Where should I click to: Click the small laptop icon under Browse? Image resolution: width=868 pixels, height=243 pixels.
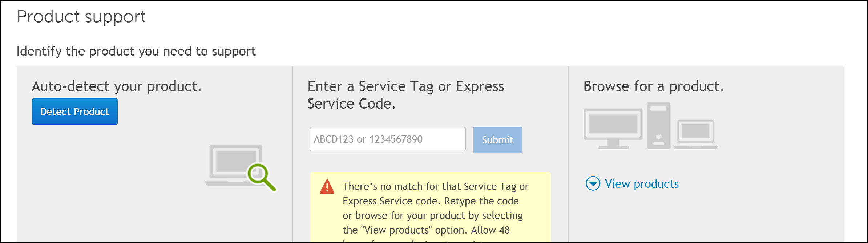(695, 134)
